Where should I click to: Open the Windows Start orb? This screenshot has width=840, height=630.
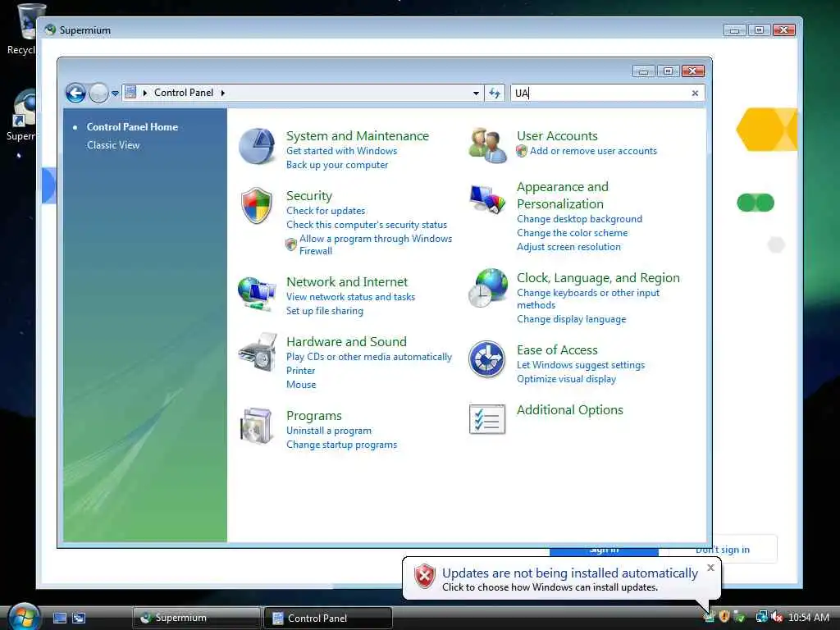(23, 617)
